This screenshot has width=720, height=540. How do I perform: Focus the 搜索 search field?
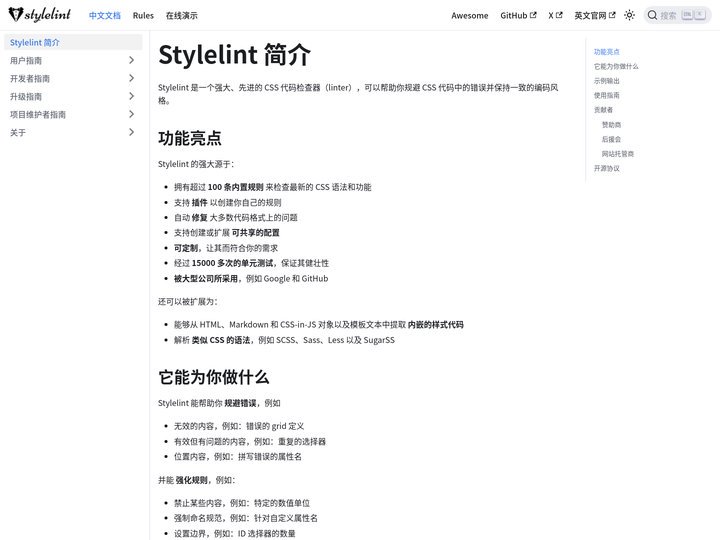[x=677, y=15]
